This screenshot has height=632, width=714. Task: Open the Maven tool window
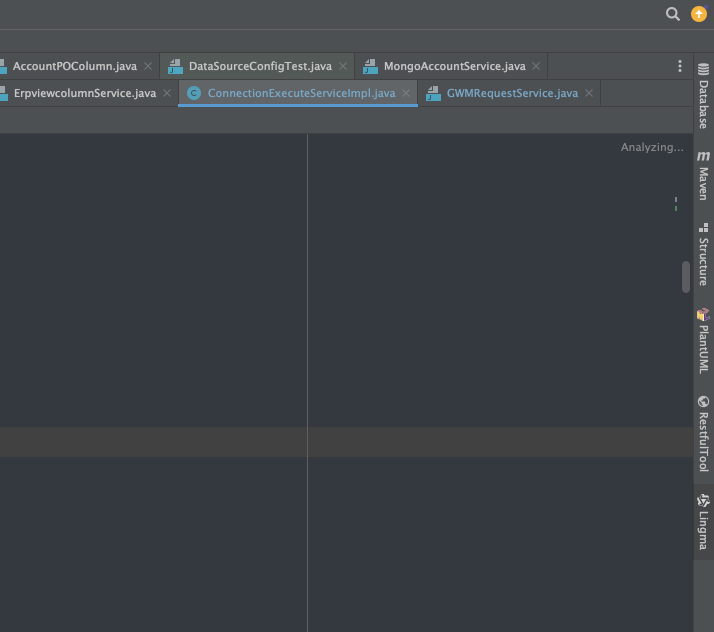click(704, 175)
